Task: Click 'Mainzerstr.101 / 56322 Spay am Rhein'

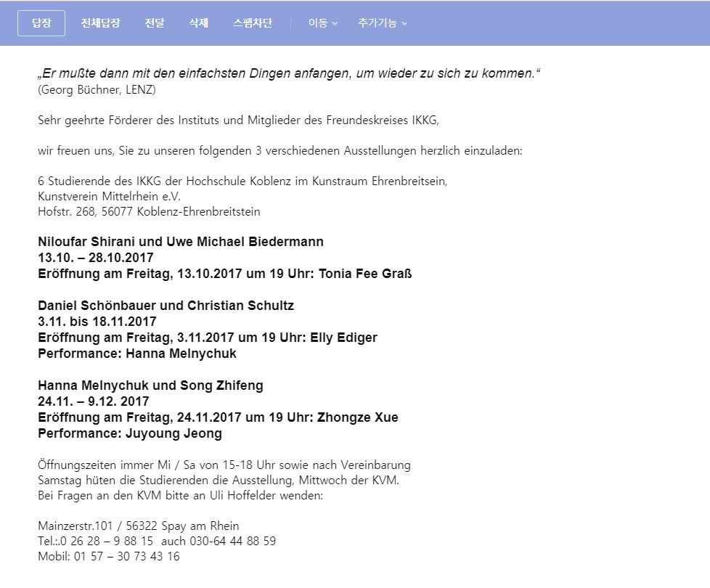Action: coord(139,526)
